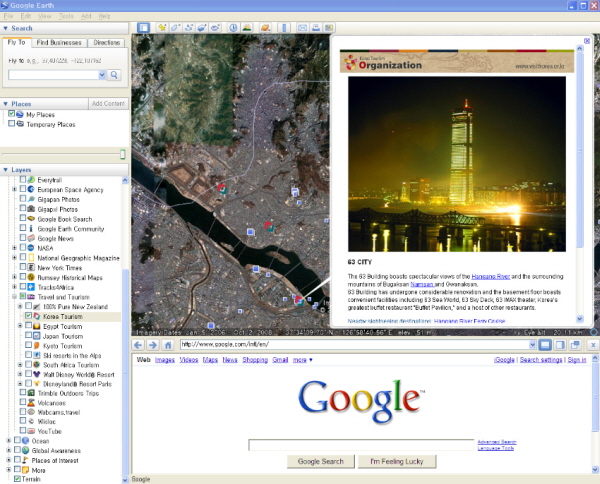Enable the Temporary Places checkbox
This screenshot has width=600, height=484.
point(11,125)
